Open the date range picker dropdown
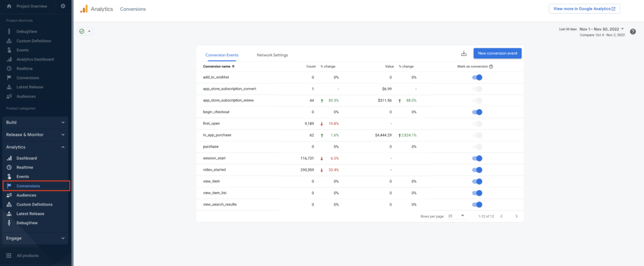 click(x=602, y=29)
